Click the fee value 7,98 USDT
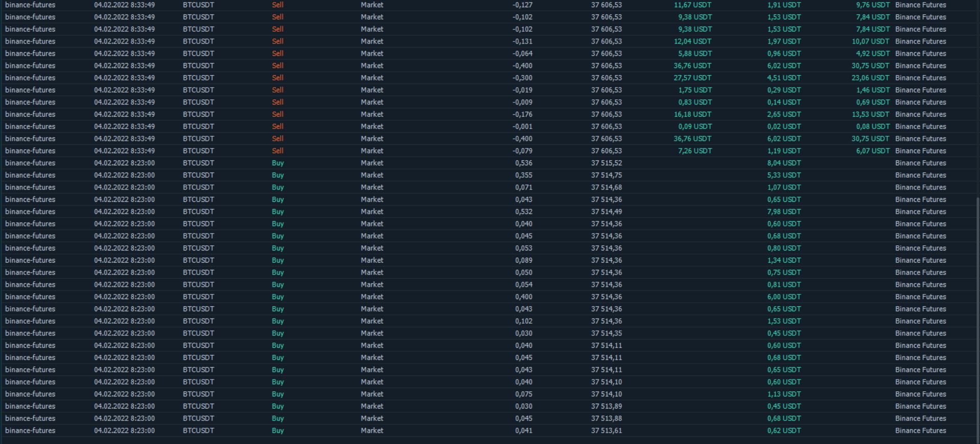The image size is (980, 444). pos(784,212)
